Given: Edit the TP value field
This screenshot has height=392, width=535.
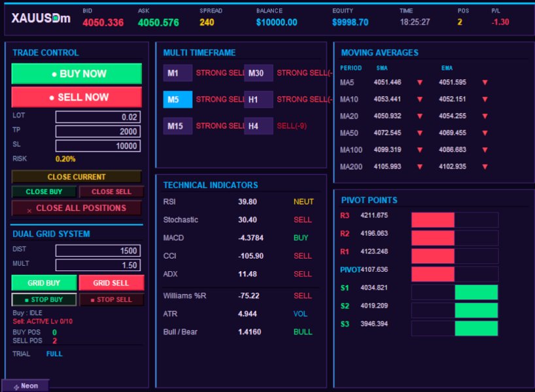Looking at the screenshot, I should pyautogui.click(x=98, y=131).
